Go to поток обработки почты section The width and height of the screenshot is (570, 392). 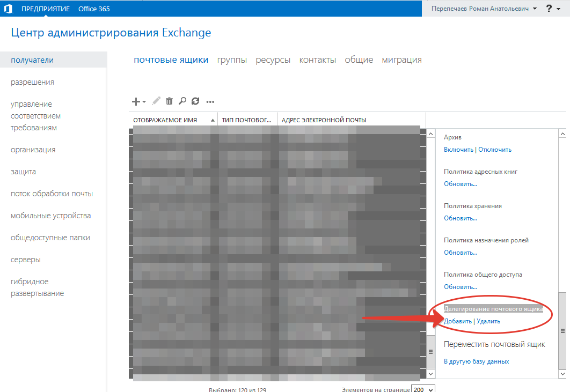click(52, 194)
